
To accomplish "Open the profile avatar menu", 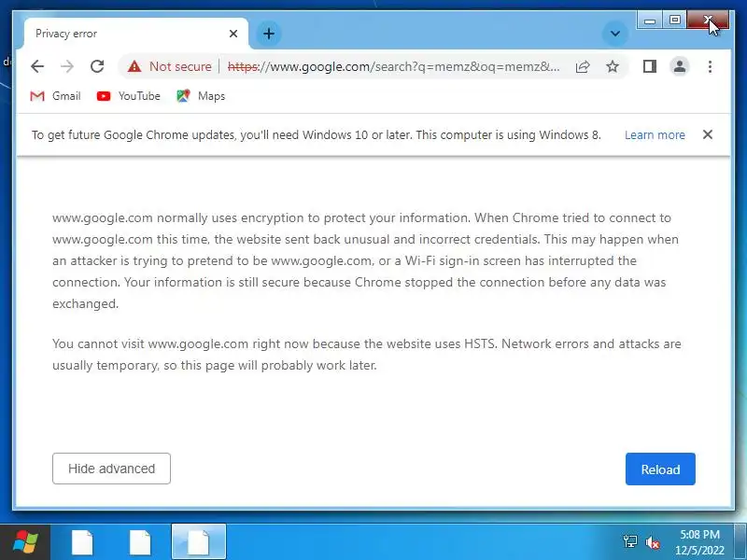I will 680,66.
